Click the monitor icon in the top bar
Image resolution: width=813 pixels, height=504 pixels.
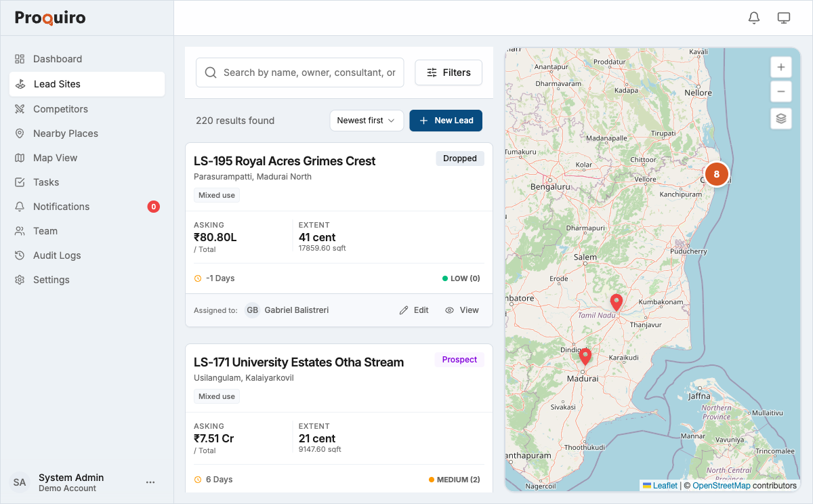click(784, 18)
